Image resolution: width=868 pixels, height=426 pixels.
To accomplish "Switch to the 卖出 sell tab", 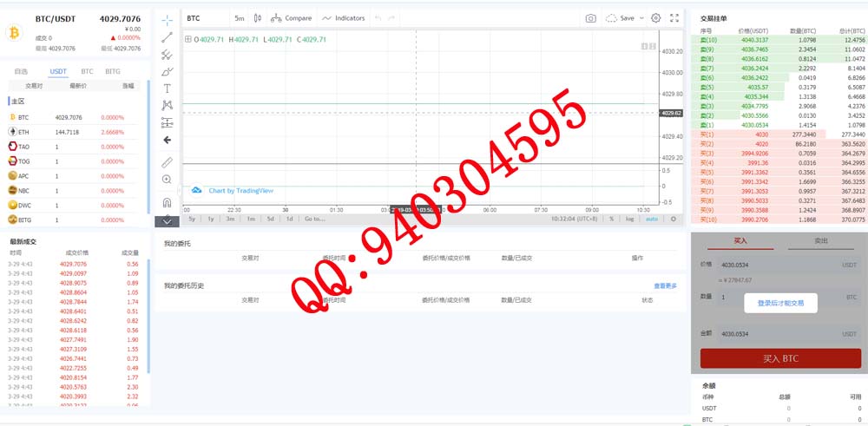I will (x=820, y=240).
